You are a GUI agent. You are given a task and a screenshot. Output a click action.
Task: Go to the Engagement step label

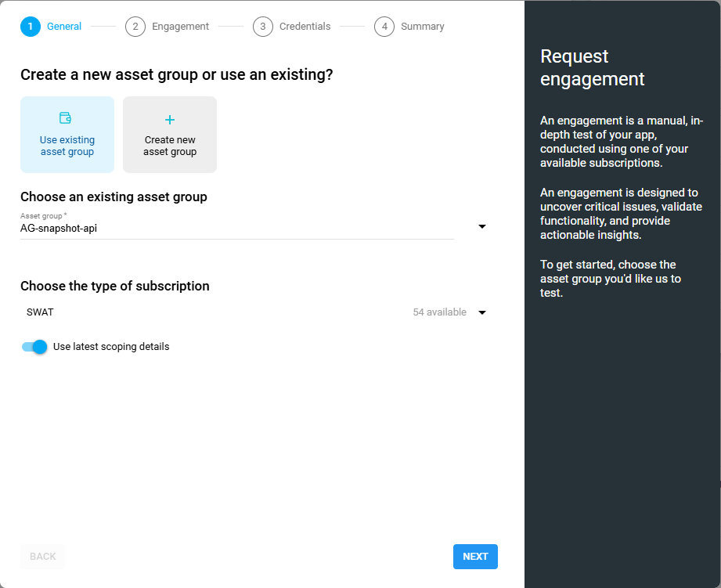click(x=180, y=27)
